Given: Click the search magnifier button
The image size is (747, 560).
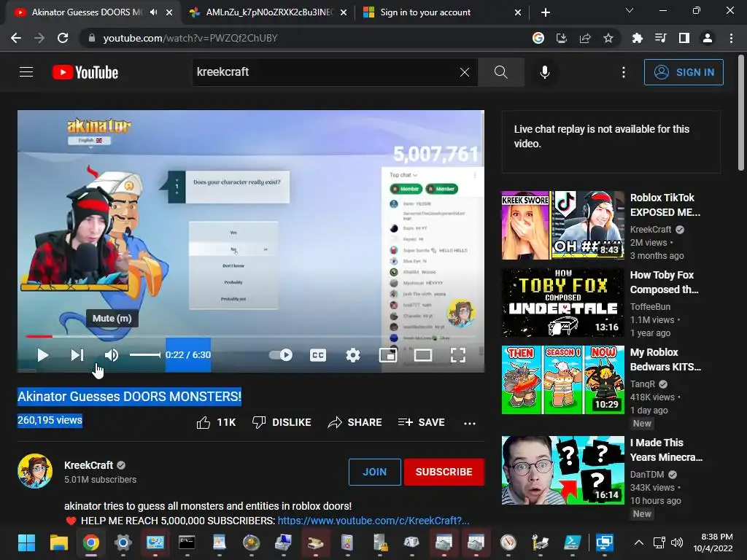Looking at the screenshot, I should click(500, 72).
